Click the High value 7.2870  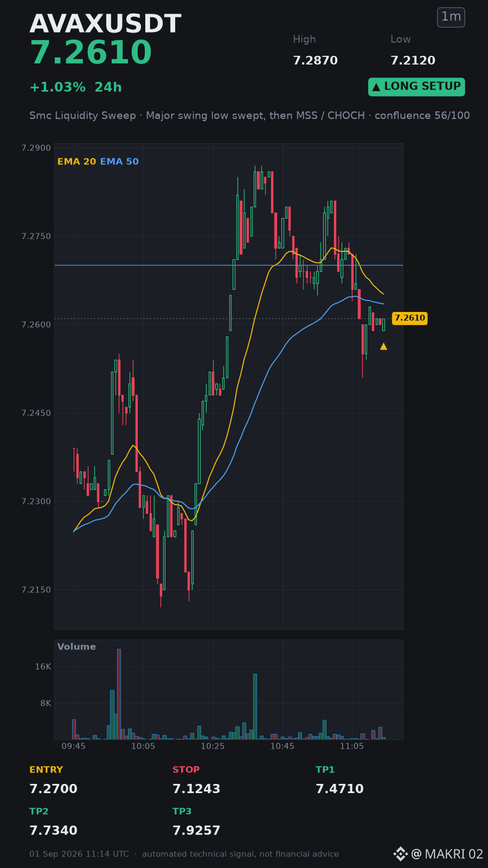(315, 60)
